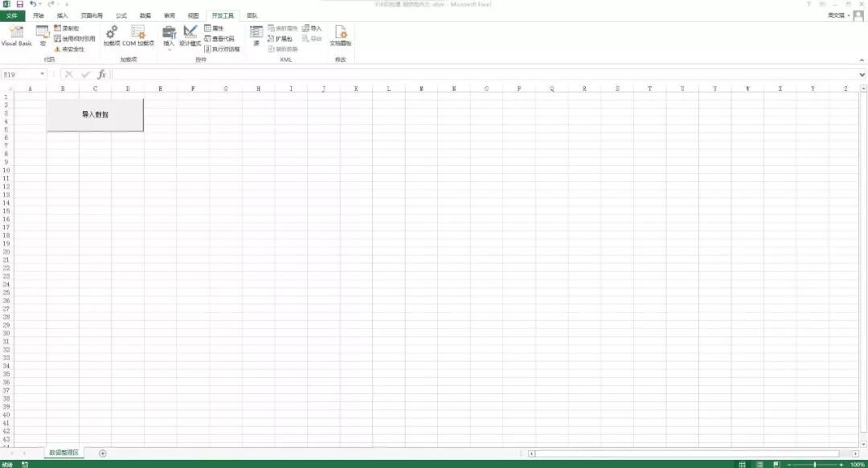
Task: Switch to the Page Layout (页面布局) tab
Action: click(x=92, y=15)
